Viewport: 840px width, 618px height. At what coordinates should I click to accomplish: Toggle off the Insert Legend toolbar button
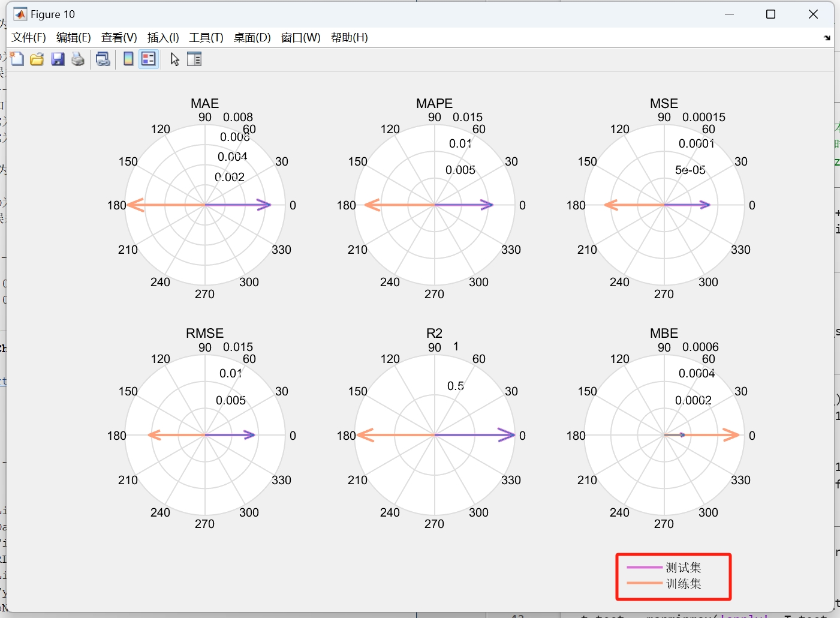click(x=148, y=59)
